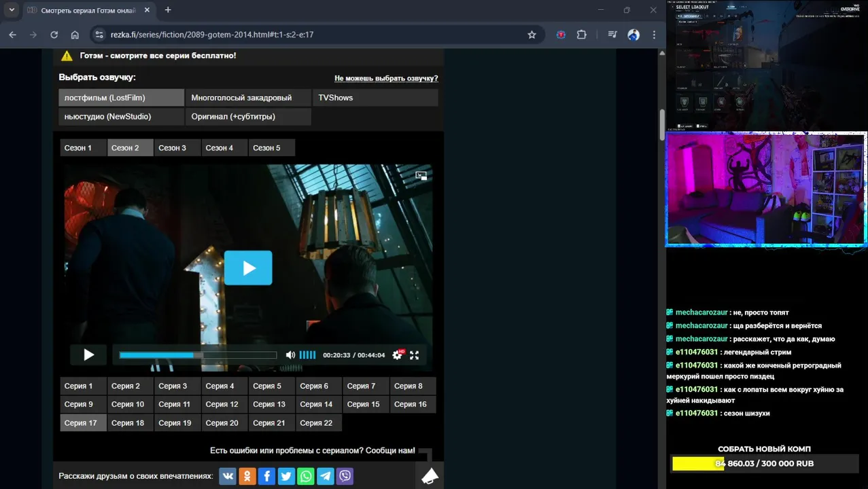
Task: Share via Facebook icon
Action: click(266, 476)
